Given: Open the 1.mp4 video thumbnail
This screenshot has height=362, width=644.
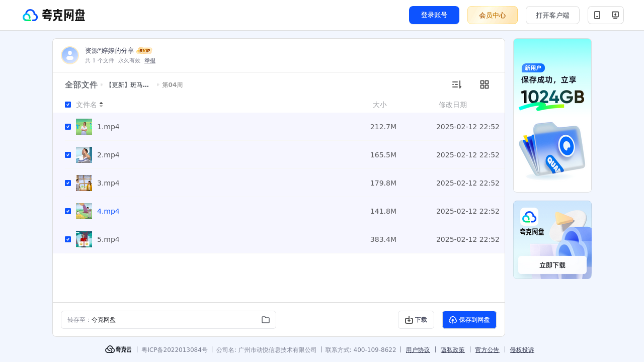Looking at the screenshot, I should [x=84, y=127].
